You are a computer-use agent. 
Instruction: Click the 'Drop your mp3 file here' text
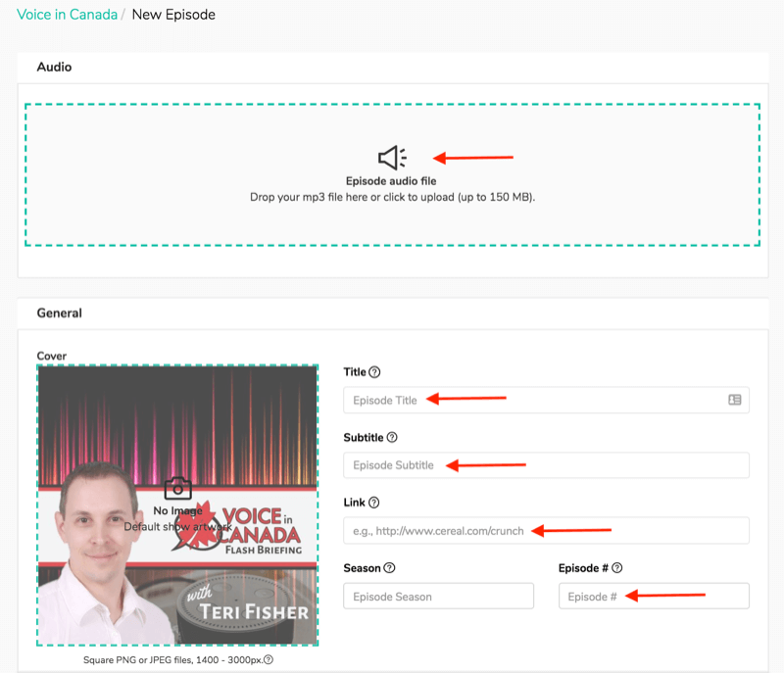392,197
